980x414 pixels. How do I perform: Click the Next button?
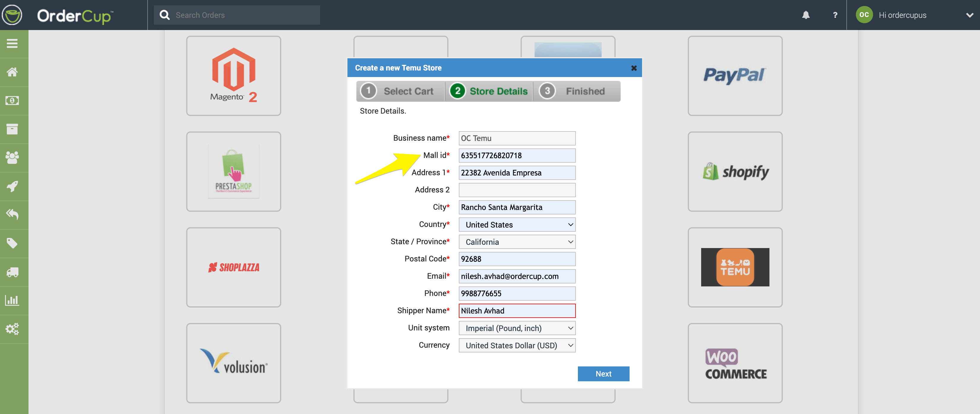(603, 374)
